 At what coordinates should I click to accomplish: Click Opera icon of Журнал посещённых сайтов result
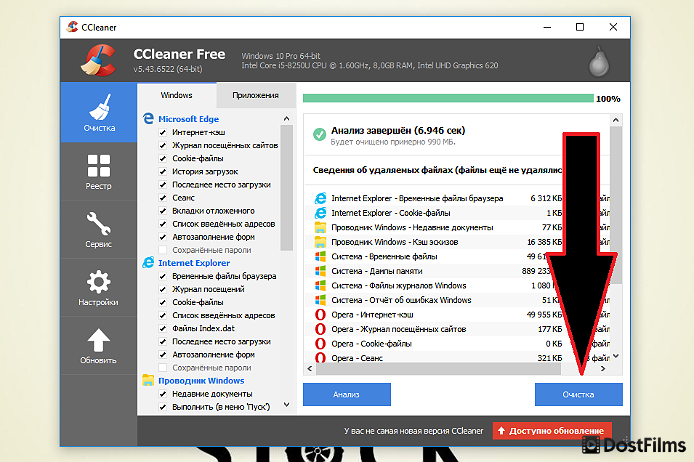point(320,329)
